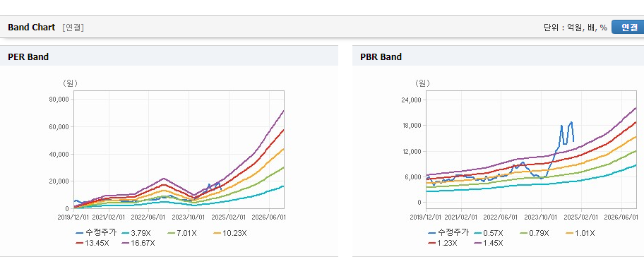This screenshot has height=257, width=644.
Task: Toggle 수정주가 legend in PER Band chart
Action: (97, 233)
